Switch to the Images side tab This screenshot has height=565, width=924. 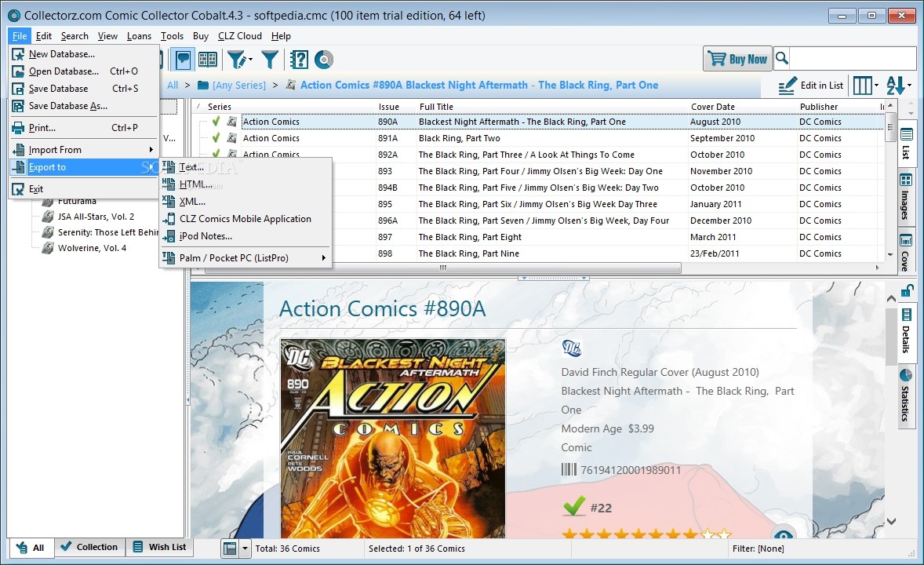906,198
